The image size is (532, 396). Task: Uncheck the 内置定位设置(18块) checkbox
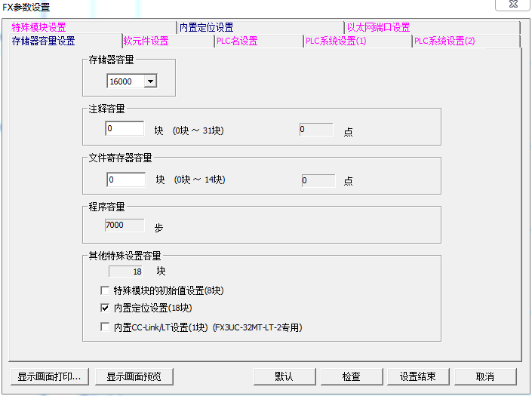105,309
